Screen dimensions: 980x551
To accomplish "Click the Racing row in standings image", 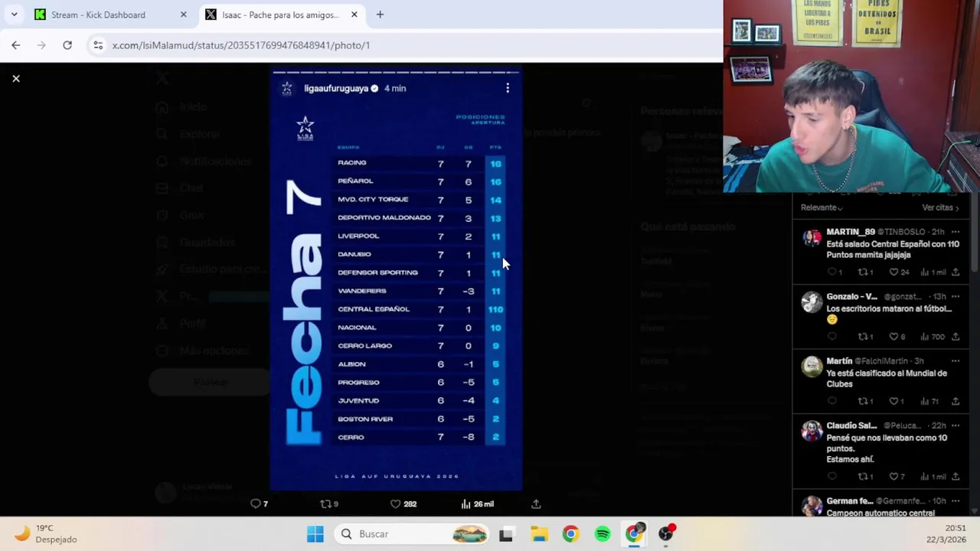I will pyautogui.click(x=420, y=163).
